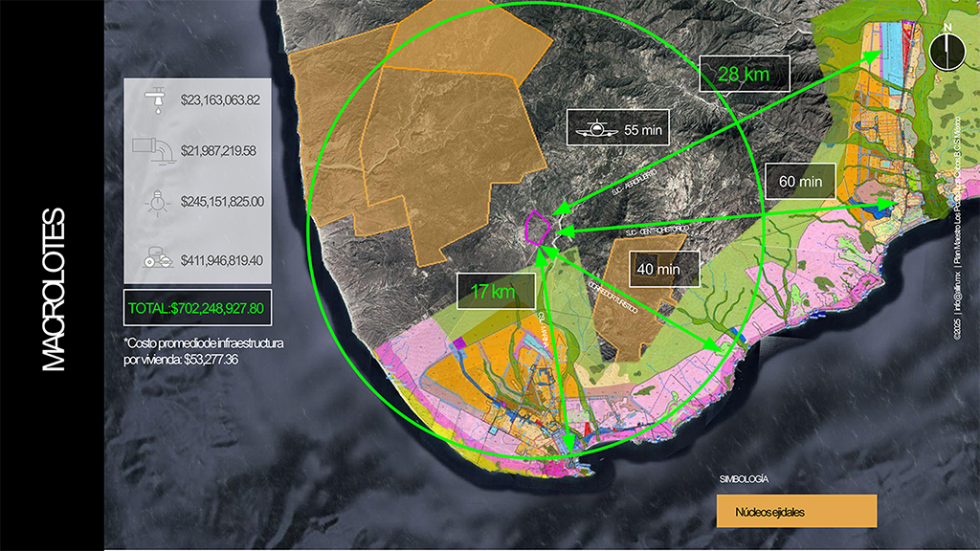Click the 17 km distance label
Viewport: 980px width, 551px height.
tap(496, 291)
